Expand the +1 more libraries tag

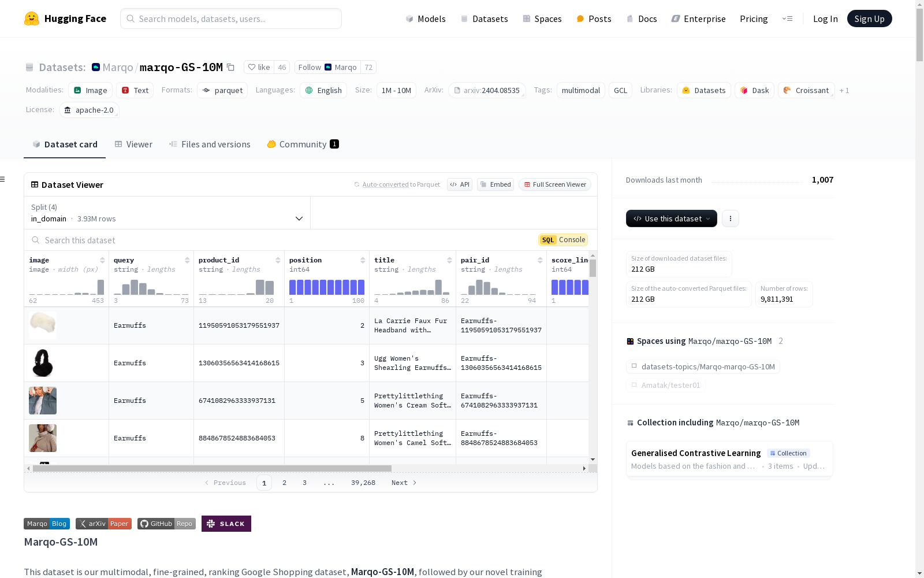tap(844, 90)
